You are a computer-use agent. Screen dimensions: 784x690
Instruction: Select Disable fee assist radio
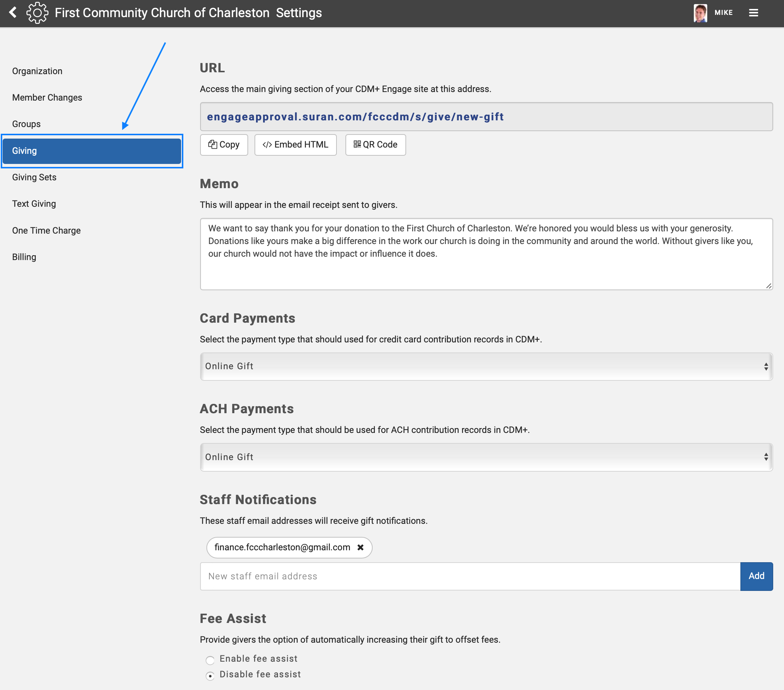(210, 675)
